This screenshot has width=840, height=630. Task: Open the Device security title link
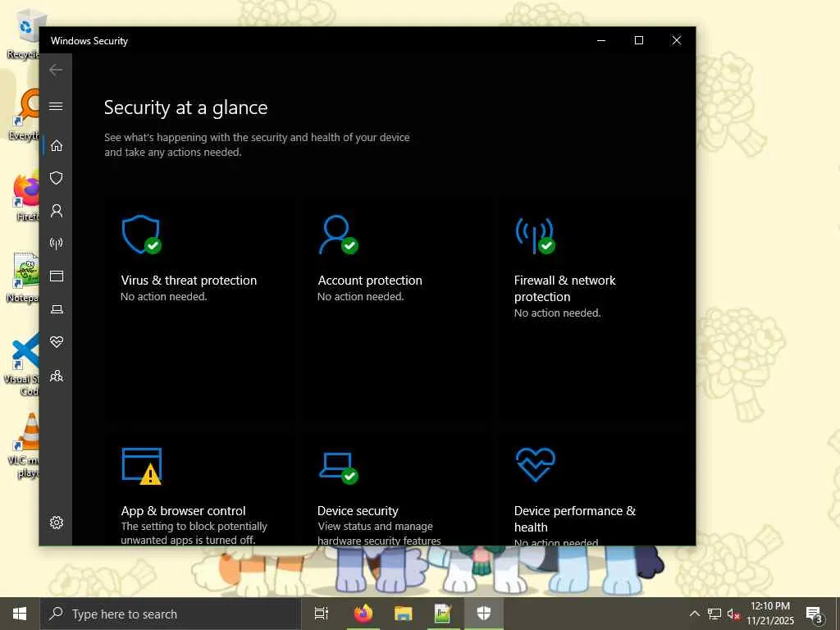(x=358, y=510)
